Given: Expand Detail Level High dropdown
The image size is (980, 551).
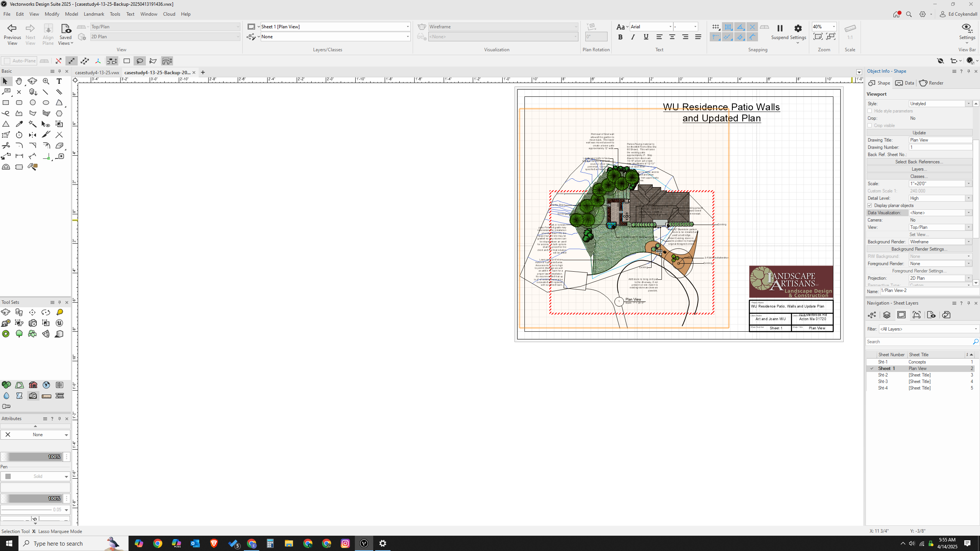Looking at the screenshot, I should (969, 198).
